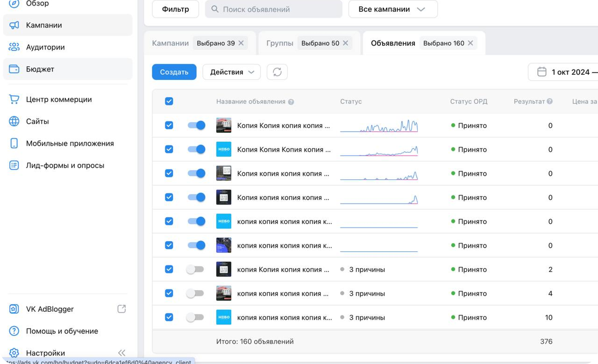Image resolution: width=598 pixels, height=364 pixels.
Task: Collapse the sidebar with the double chevron
Action: pos(122,353)
